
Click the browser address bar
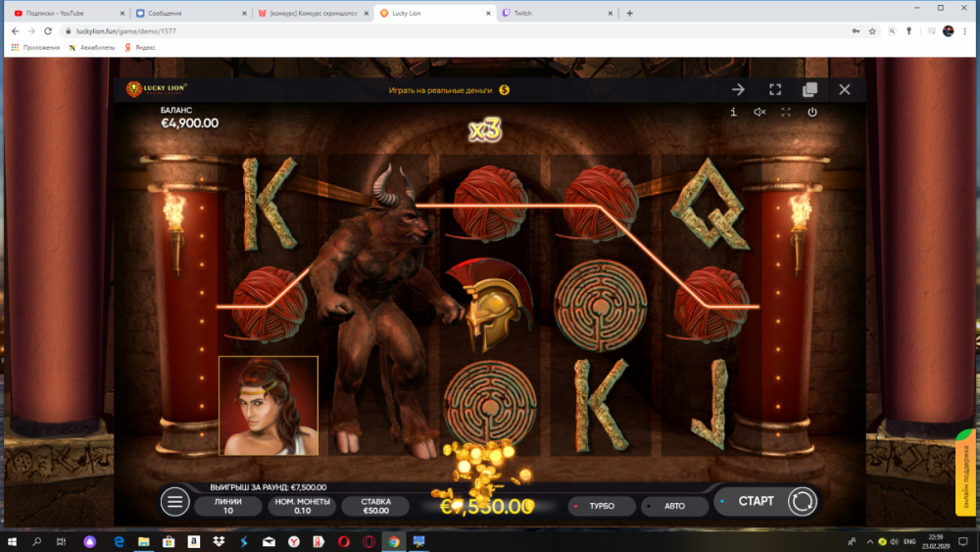(441, 31)
